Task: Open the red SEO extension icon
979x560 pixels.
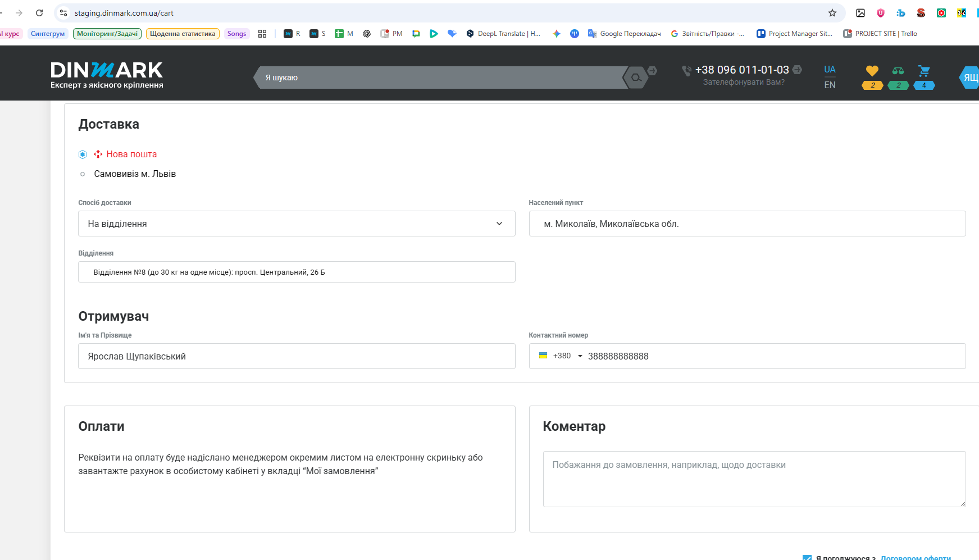Action: pyautogui.click(x=921, y=13)
